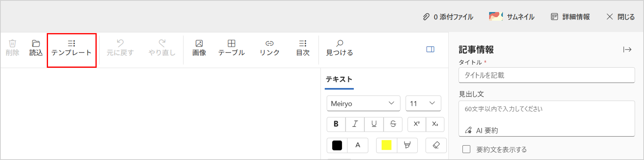Open the 0 添付ファイル attachments link

(x=448, y=17)
